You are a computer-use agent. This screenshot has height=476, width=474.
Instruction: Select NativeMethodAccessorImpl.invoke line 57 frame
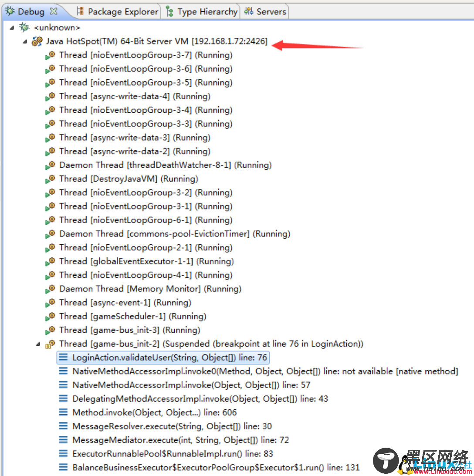(x=191, y=385)
